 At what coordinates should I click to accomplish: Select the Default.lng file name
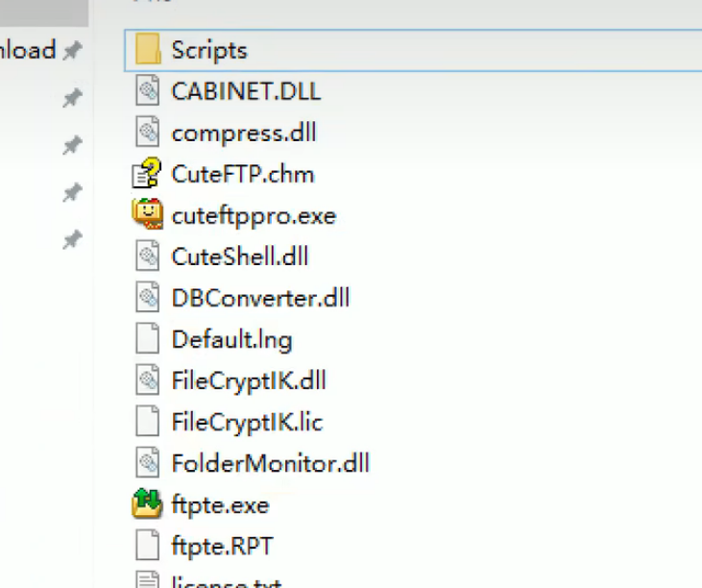click(x=231, y=340)
